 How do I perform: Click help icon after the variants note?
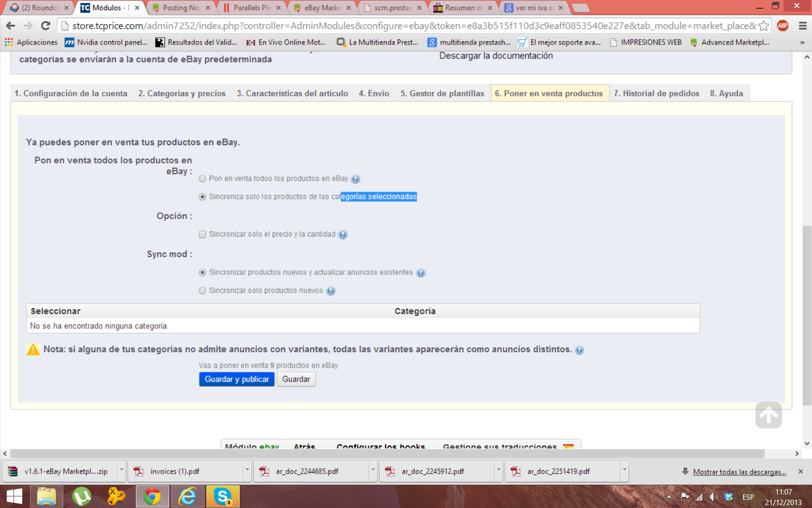pos(579,350)
